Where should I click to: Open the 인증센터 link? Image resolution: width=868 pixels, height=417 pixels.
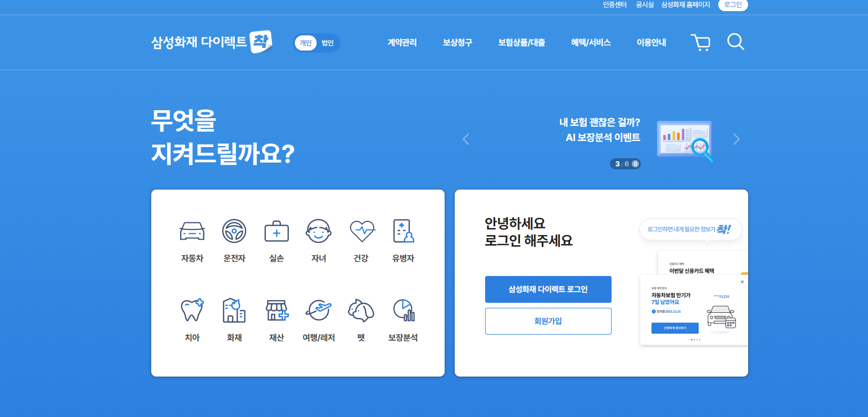[615, 5]
